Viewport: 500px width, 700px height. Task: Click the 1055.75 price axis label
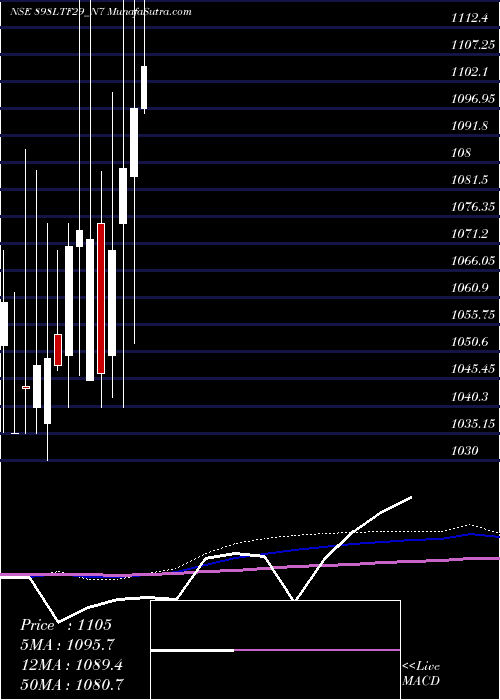point(473,315)
